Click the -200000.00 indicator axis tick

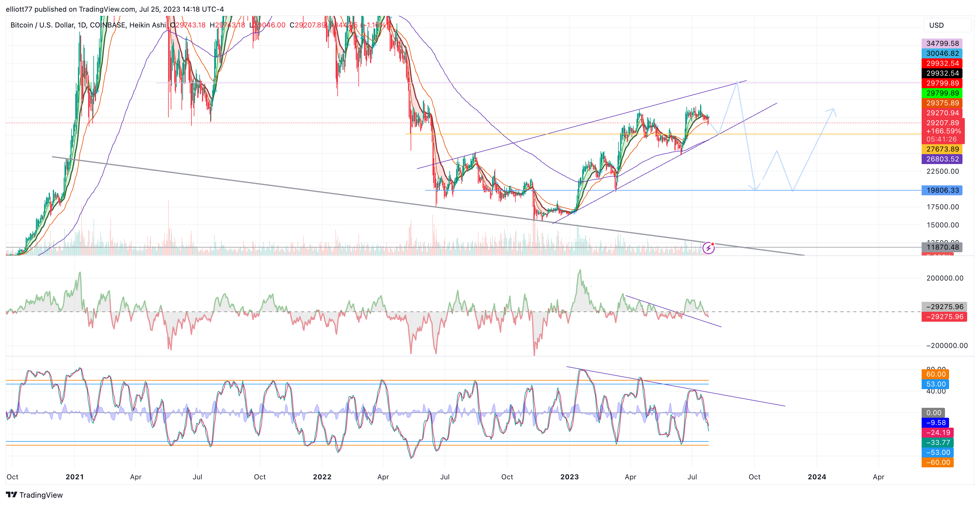point(947,346)
